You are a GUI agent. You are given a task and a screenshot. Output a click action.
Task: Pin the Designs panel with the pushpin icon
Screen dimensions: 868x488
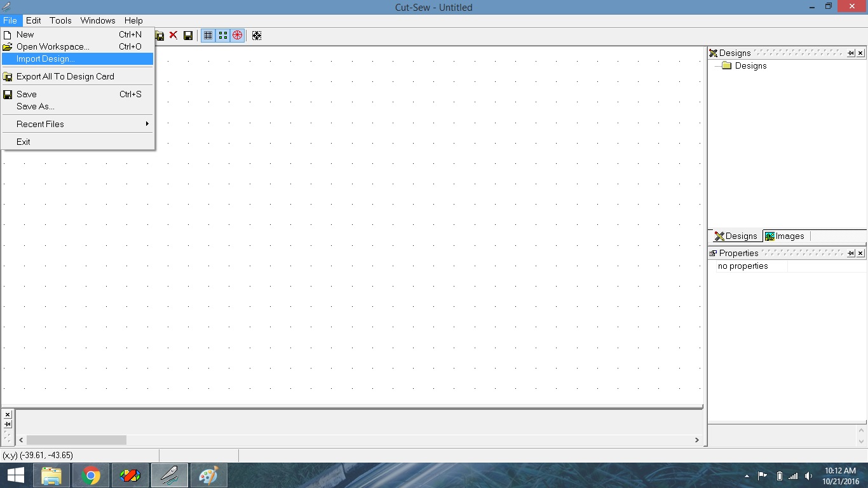point(851,53)
